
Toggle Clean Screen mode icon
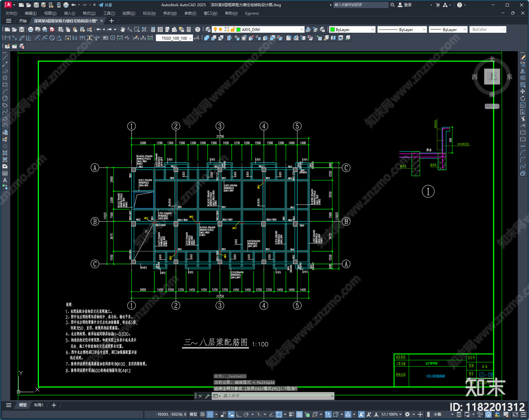(x=515, y=414)
